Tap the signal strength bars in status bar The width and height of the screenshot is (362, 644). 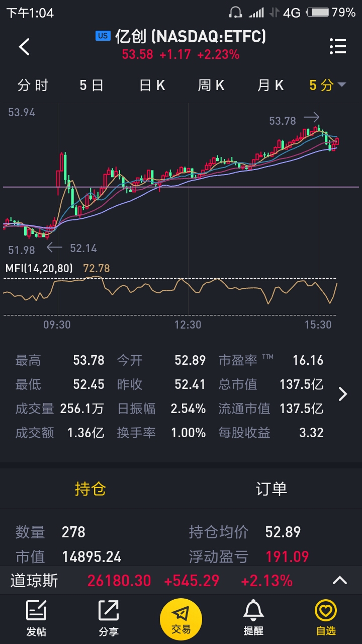coord(256,12)
